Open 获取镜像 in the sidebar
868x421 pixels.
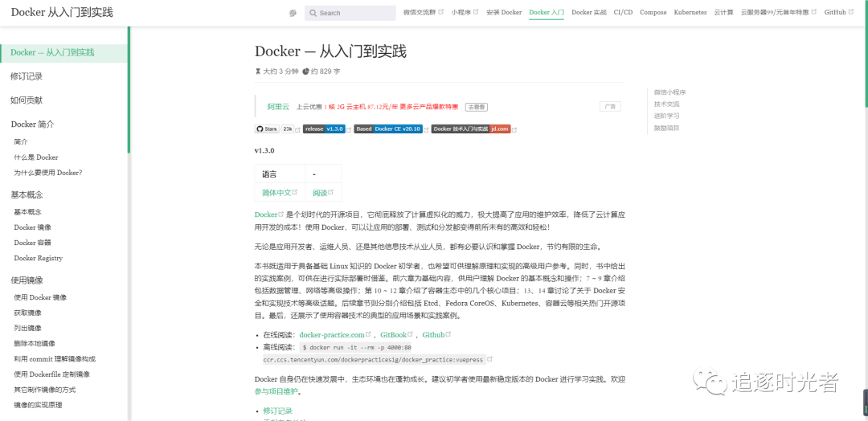tap(27, 313)
